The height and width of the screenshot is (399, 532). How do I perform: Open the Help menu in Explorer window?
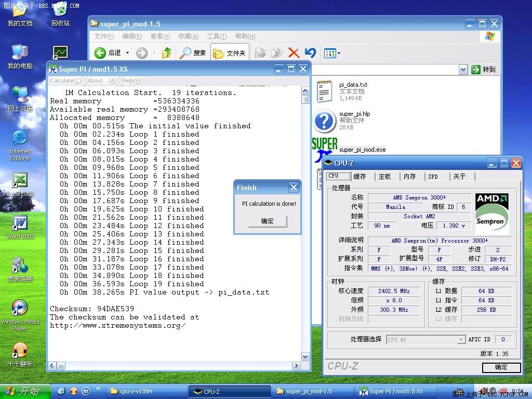pos(245,36)
